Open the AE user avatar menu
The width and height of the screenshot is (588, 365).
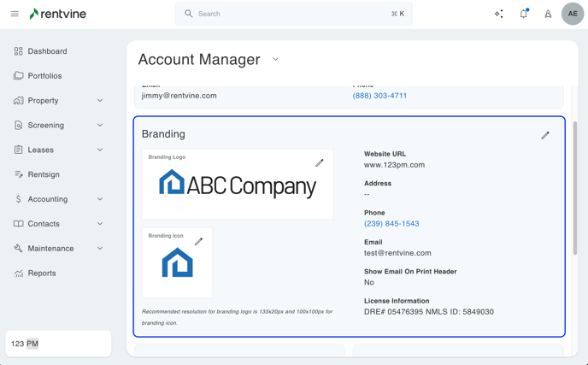tap(573, 14)
